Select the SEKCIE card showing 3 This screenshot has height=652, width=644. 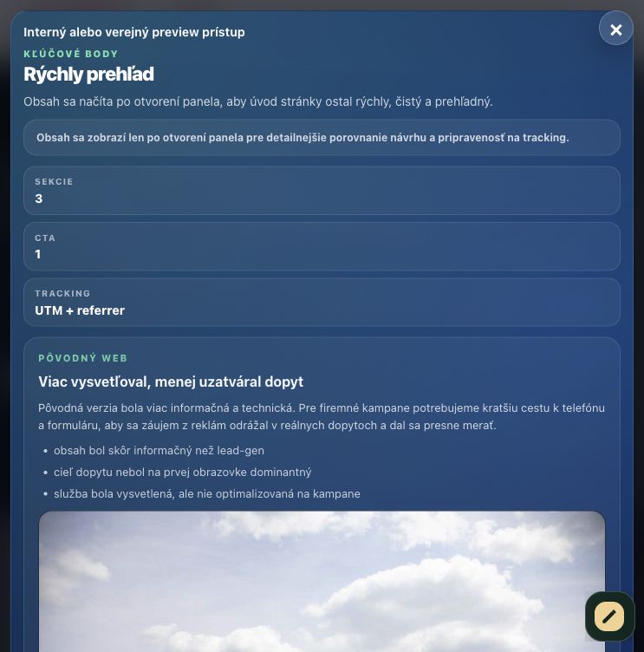coord(322,191)
